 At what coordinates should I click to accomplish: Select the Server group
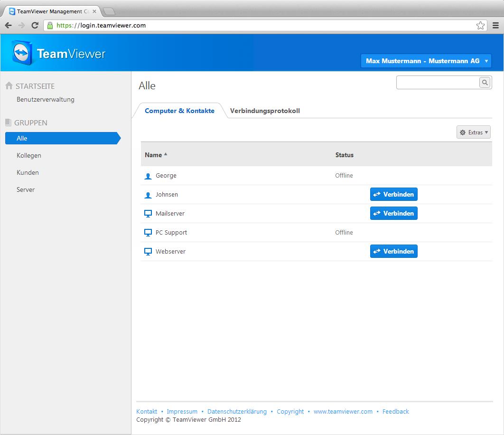[x=26, y=189]
